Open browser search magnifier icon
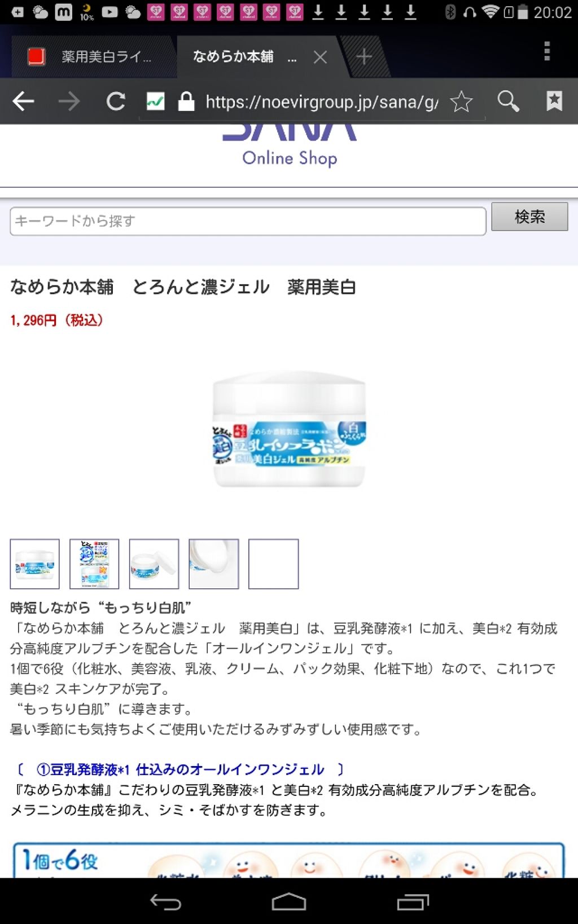This screenshot has height=924, width=578. [x=508, y=102]
